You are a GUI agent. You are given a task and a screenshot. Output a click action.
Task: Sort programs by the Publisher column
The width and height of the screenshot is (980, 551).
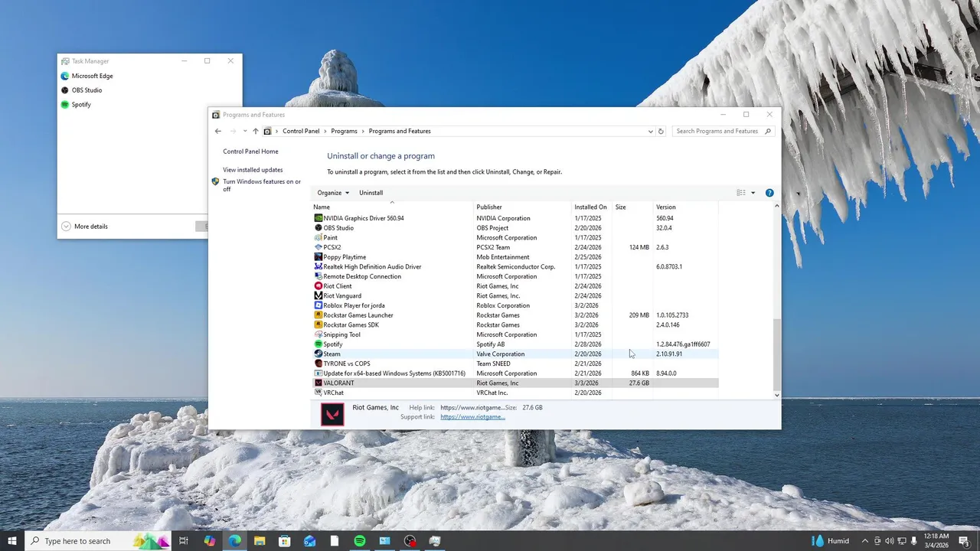point(523,207)
